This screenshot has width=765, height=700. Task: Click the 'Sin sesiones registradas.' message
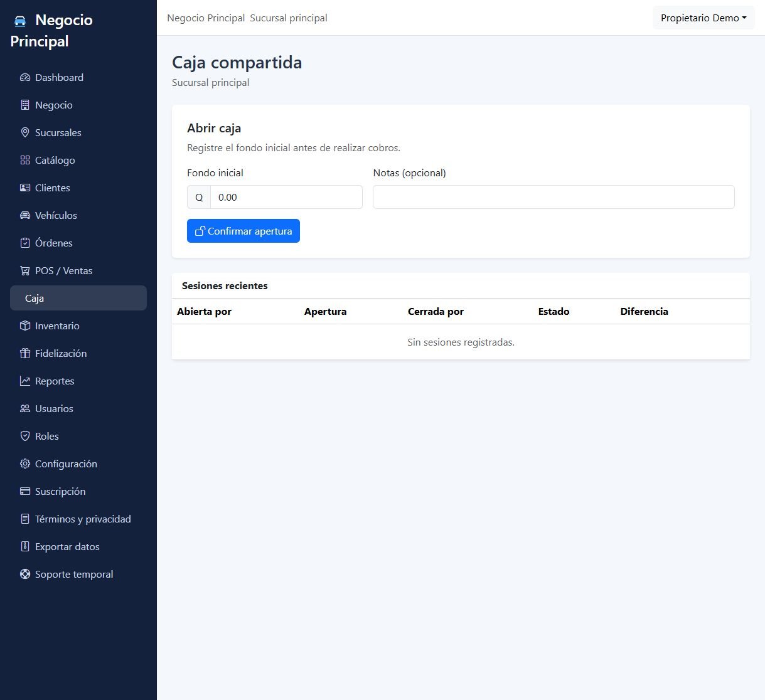461,342
